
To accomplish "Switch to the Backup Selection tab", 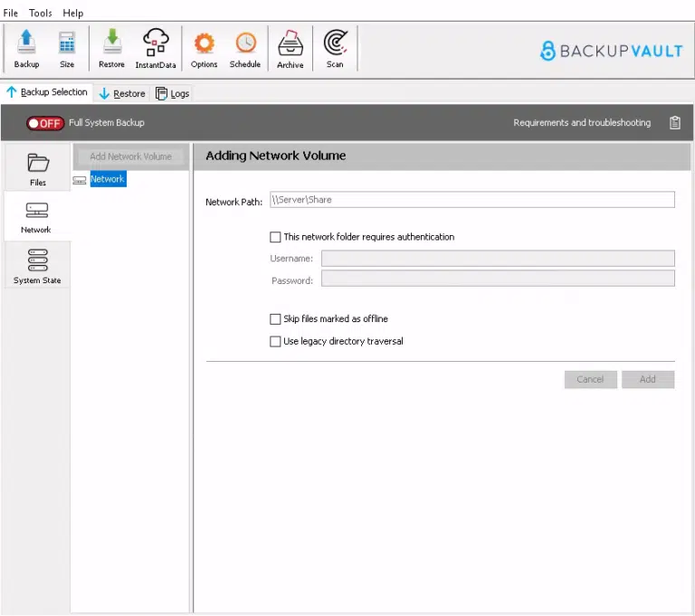I will tap(47, 92).
